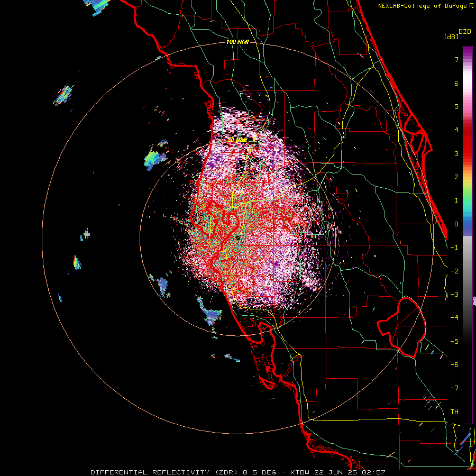Click the 02:57 time text

[x=374, y=472]
